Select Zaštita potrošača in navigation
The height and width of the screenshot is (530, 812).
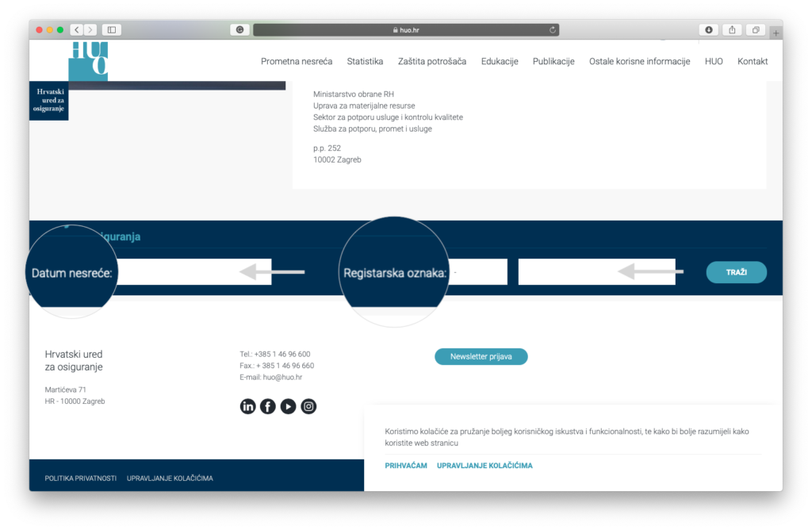(x=431, y=61)
